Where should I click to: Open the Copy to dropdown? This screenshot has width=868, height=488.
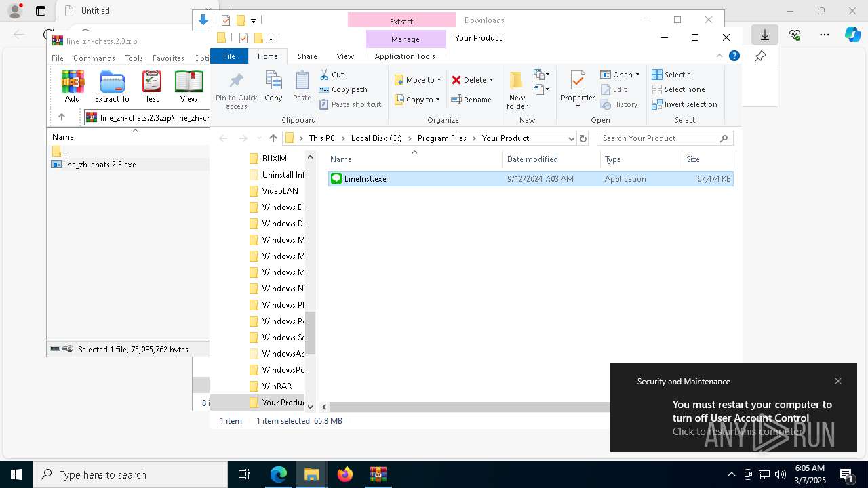coord(418,100)
